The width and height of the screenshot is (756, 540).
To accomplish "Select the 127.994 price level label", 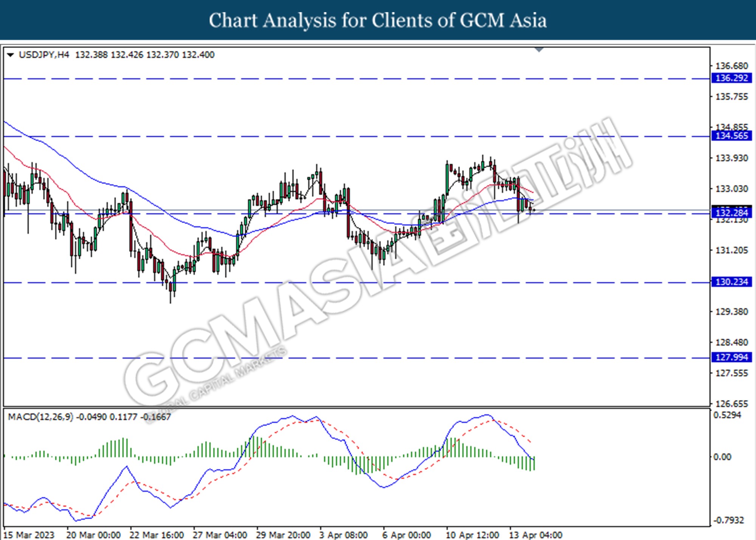I will pyautogui.click(x=731, y=357).
